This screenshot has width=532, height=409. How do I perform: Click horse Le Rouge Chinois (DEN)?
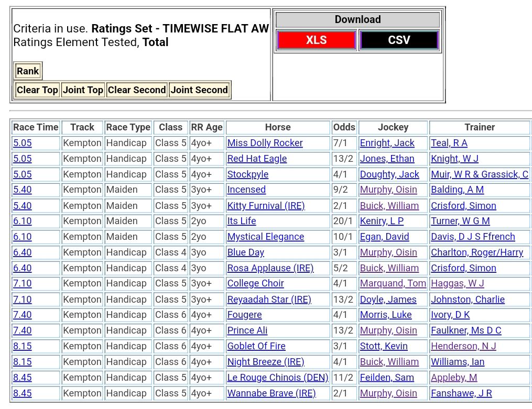coord(277,378)
